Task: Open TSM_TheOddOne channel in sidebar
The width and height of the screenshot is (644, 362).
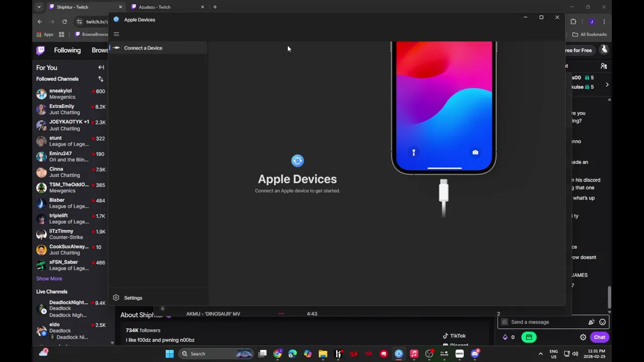Action: click(70, 188)
